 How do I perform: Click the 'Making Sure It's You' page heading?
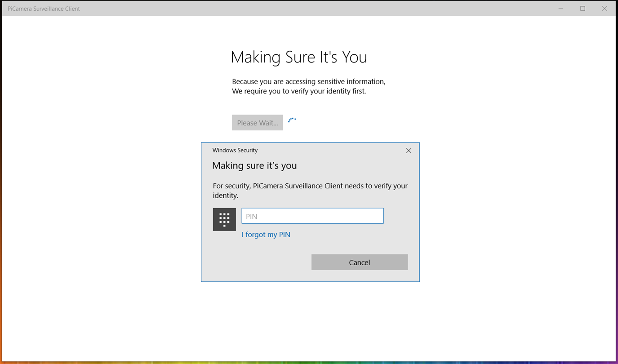point(299,57)
